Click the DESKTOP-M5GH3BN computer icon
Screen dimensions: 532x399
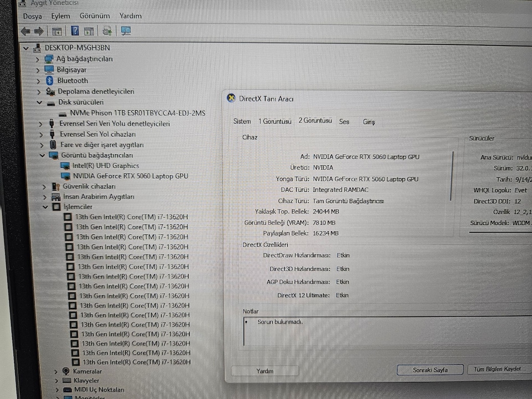point(37,48)
